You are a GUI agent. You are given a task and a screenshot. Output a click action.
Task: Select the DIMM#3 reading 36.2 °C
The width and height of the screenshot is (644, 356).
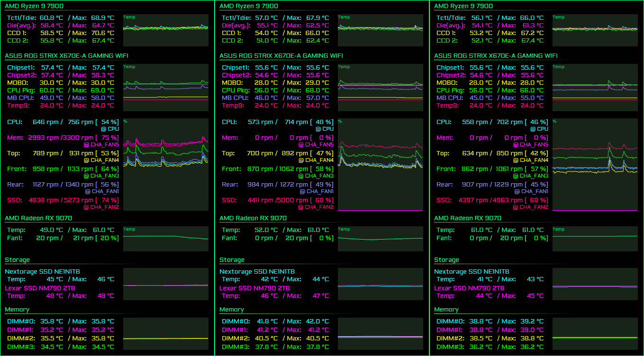coord(481,347)
